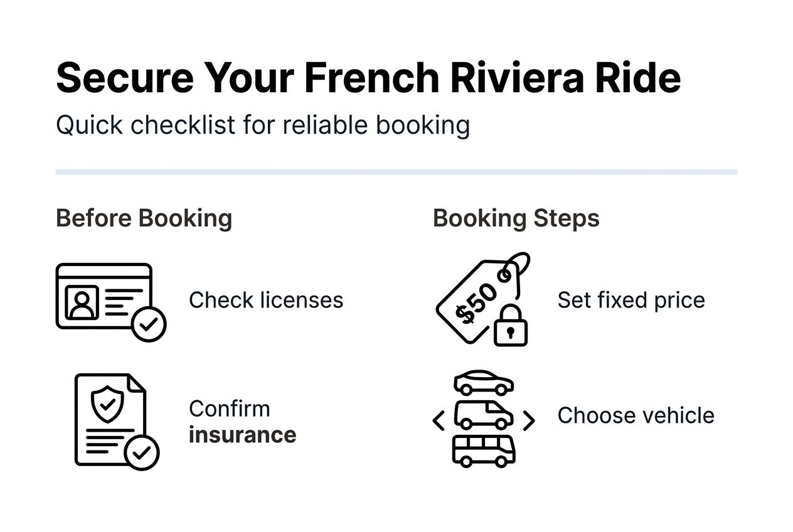Click the bold insurance text

coord(242,435)
